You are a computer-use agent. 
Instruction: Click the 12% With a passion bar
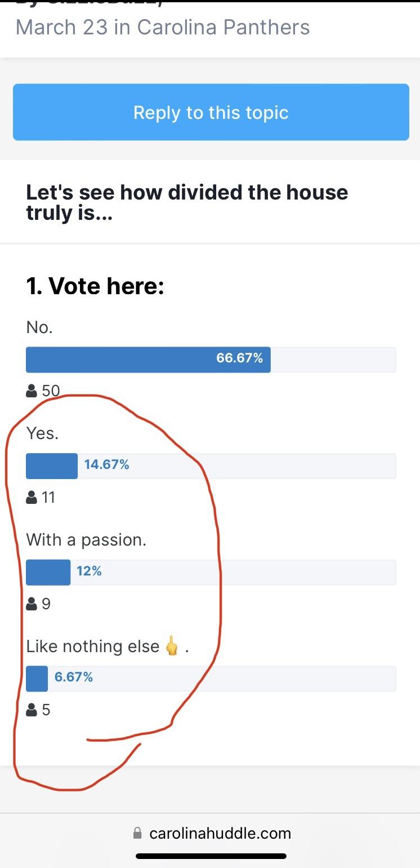pyautogui.click(x=211, y=573)
